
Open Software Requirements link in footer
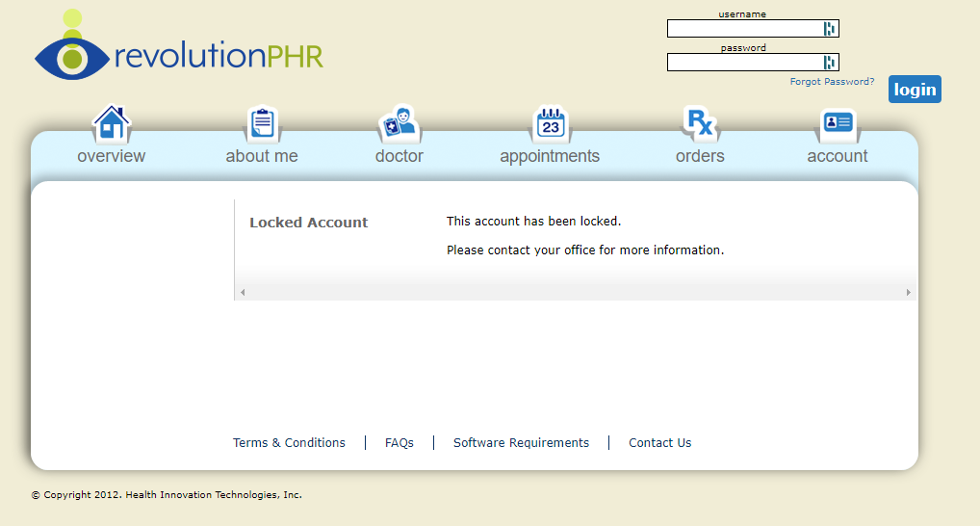[521, 443]
